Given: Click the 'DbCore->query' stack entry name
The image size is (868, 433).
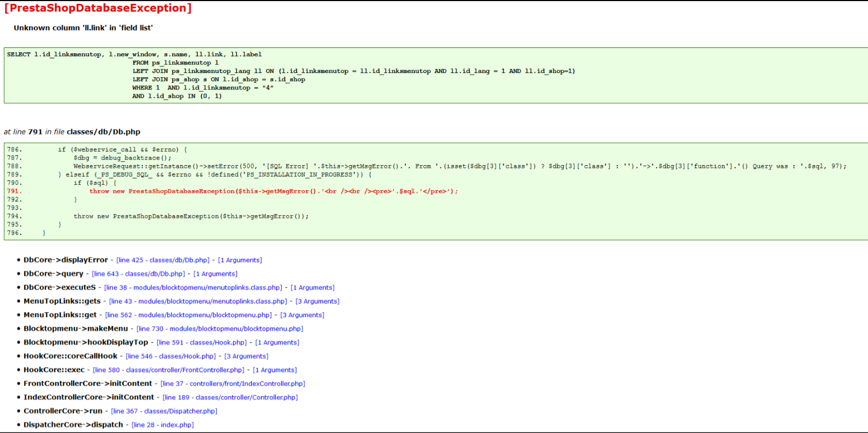Looking at the screenshot, I should pos(53,273).
